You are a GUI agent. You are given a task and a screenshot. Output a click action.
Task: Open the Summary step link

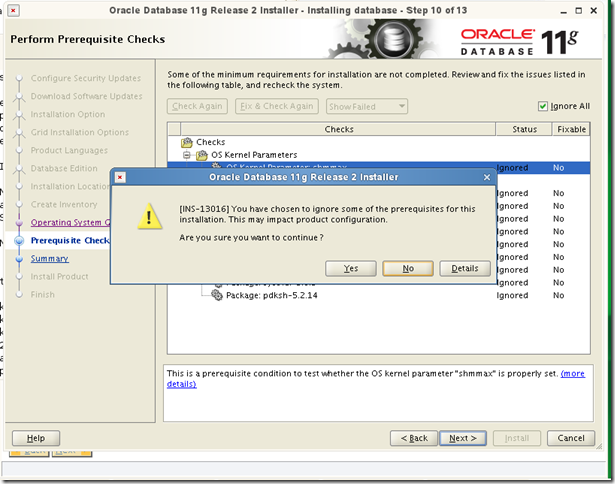coord(49,258)
